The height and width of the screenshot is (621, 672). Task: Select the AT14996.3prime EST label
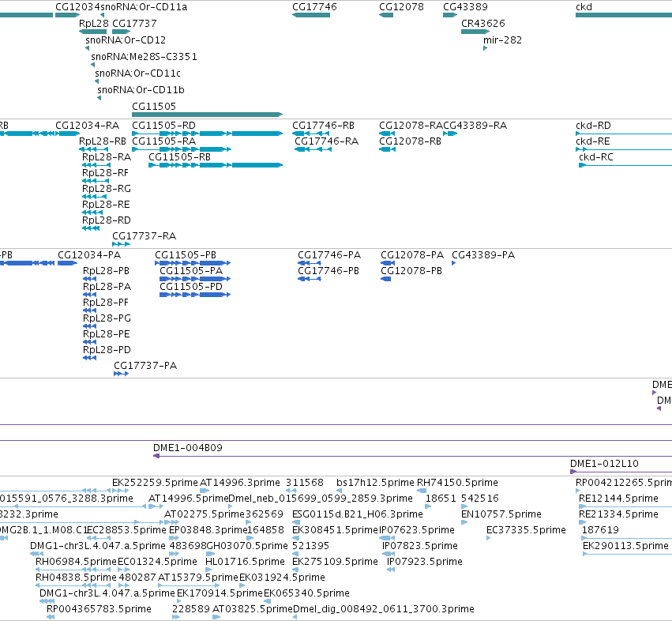point(240,483)
